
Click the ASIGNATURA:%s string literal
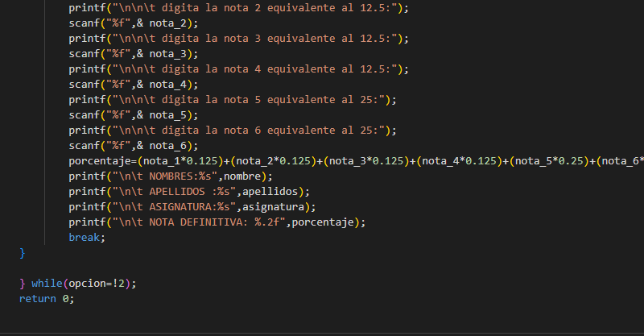pos(174,207)
